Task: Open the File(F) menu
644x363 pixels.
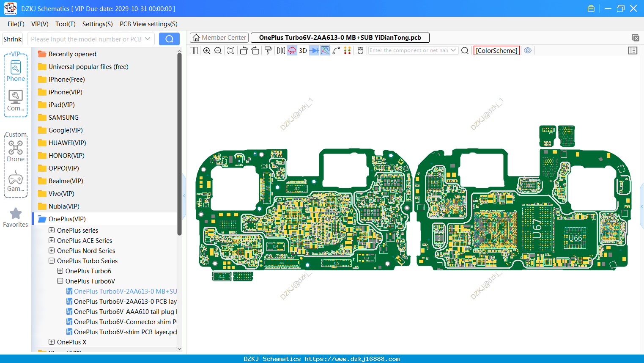Action: click(16, 24)
